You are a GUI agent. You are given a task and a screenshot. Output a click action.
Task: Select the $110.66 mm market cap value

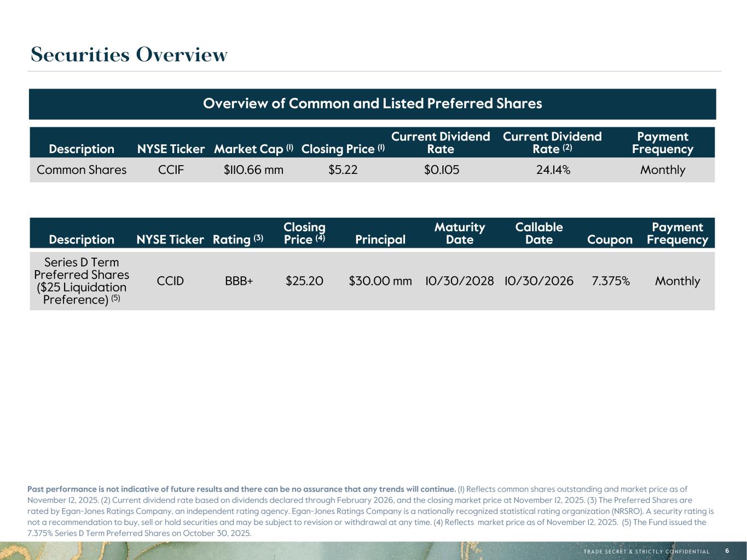click(253, 170)
